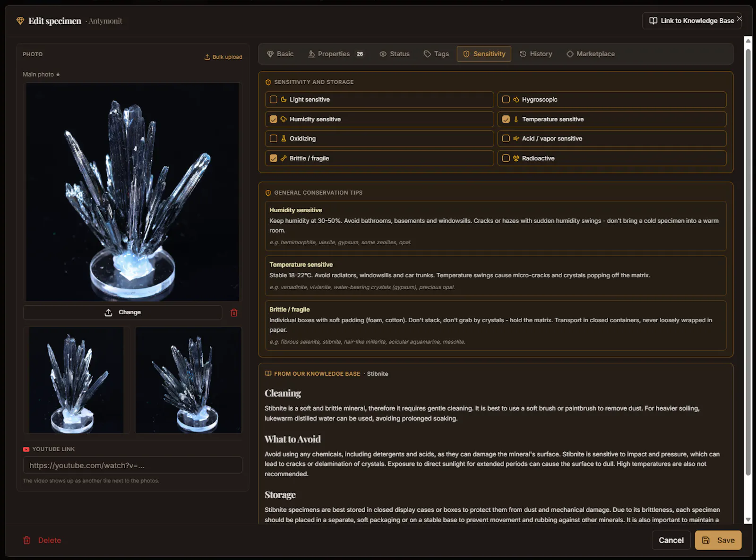Click the vertical scrollbar thumb

[x=748, y=262]
